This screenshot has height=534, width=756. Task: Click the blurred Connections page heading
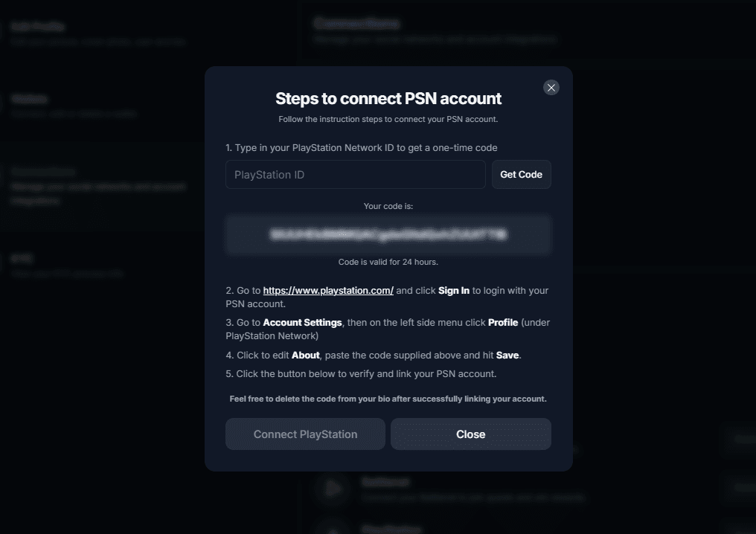(356, 24)
